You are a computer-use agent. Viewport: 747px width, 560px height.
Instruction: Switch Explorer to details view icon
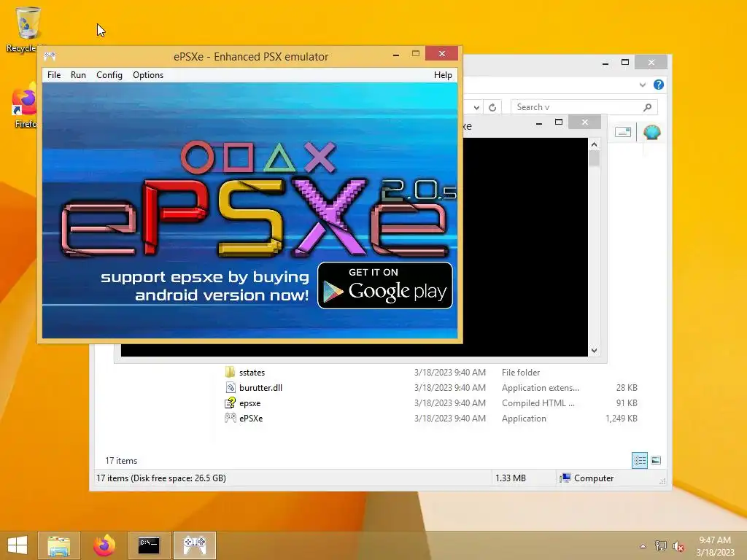(x=639, y=460)
